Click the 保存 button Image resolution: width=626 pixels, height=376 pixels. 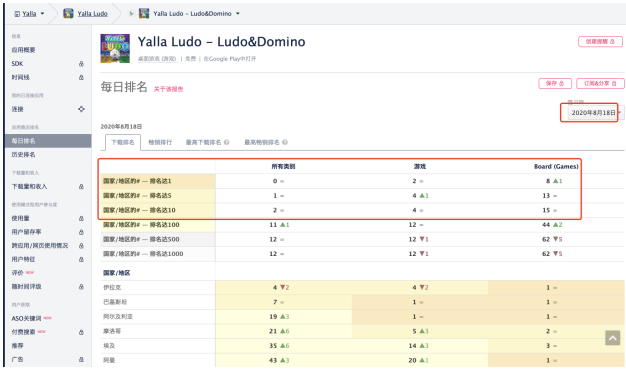(555, 83)
